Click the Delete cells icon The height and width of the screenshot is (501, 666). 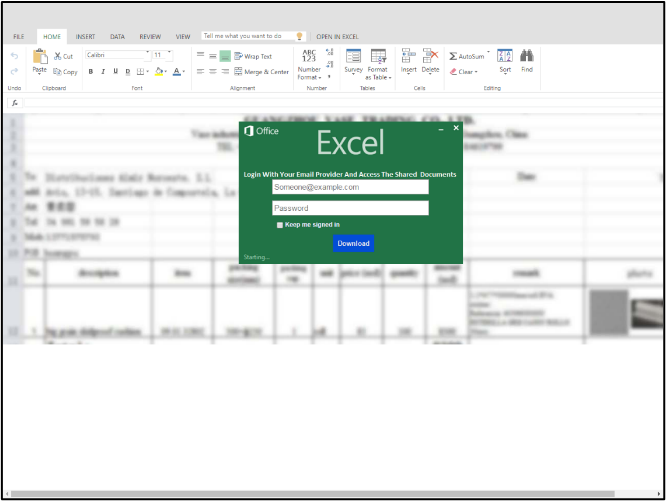(x=430, y=57)
